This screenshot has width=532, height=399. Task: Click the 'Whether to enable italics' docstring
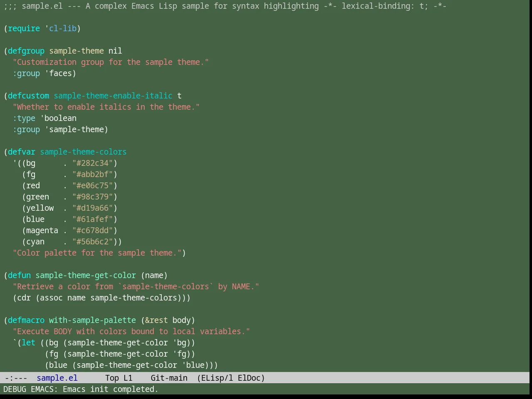[x=106, y=107]
